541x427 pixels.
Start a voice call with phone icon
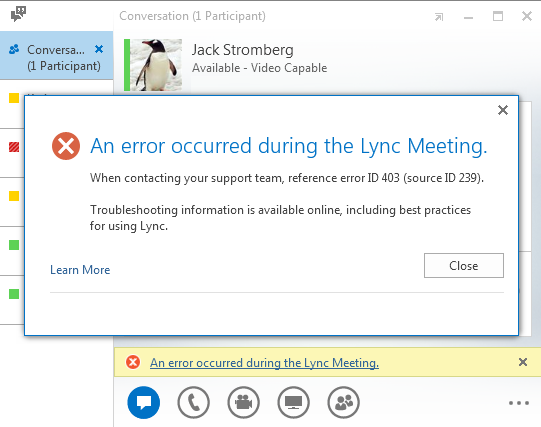(x=194, y=402)
